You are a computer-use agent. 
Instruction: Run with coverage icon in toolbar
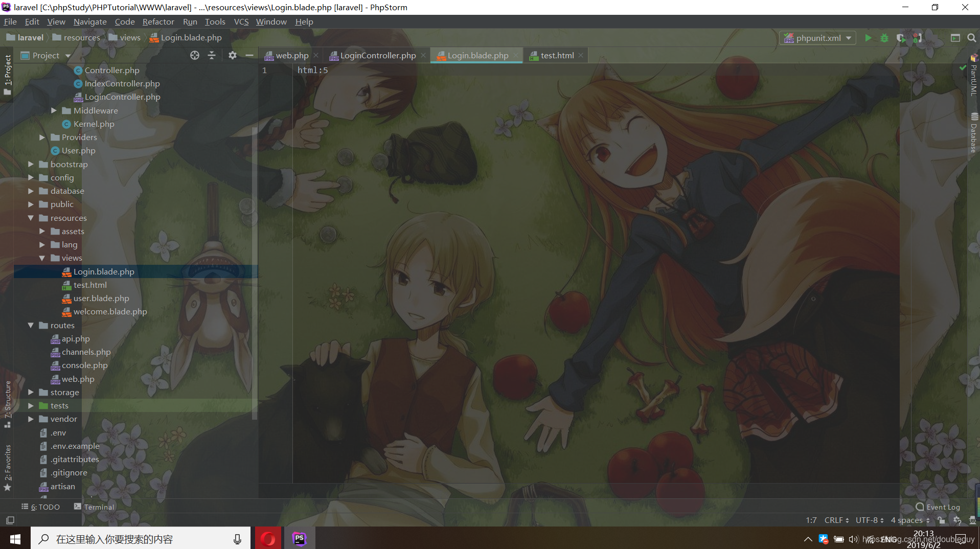901,38
